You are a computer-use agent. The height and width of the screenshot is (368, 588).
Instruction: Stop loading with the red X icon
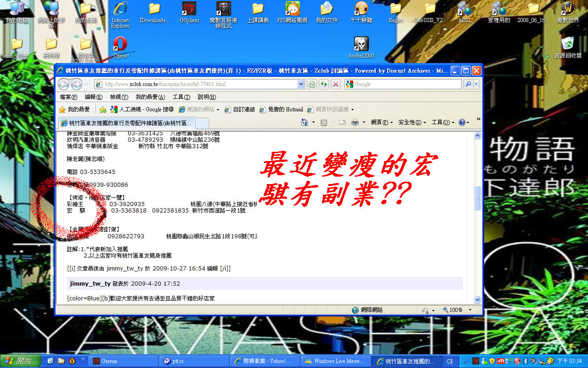(x=336, y=84)
